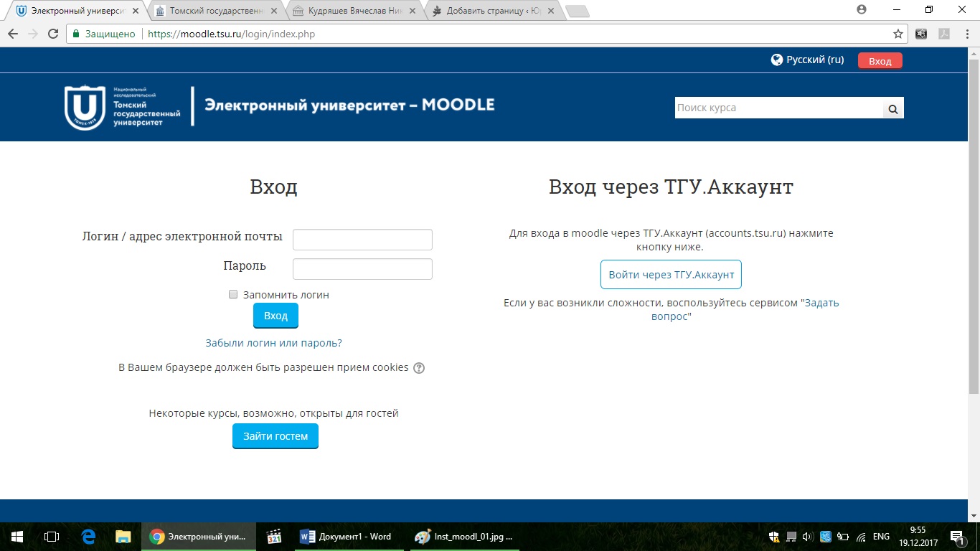Open Task View on the taskbar

pos(52,536)
